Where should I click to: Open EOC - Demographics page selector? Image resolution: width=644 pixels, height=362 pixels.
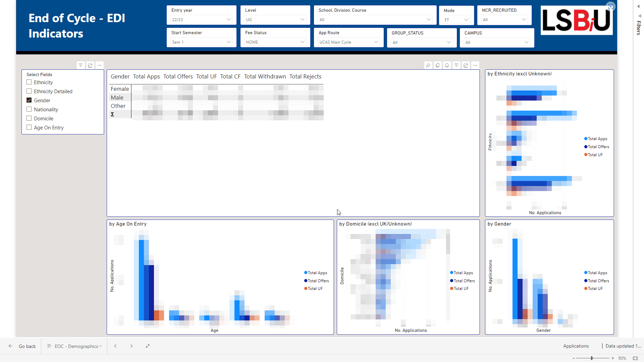(x=74, y=346)
